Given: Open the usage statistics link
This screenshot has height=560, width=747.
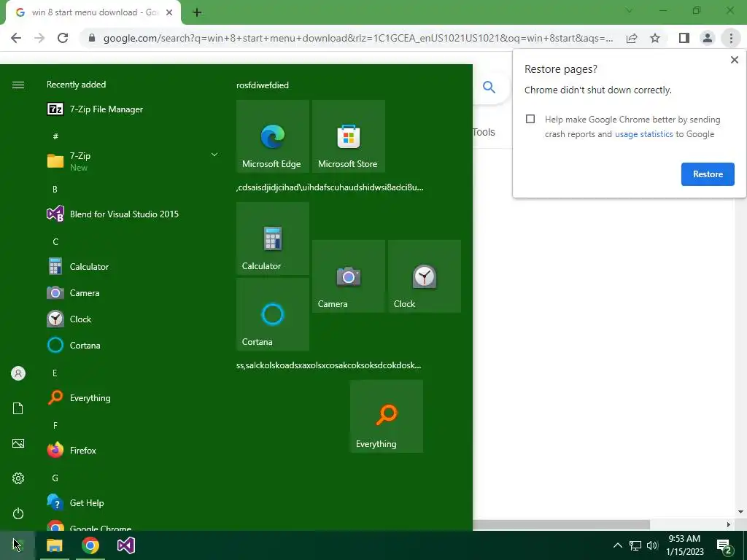Looking at the screenshot, I should (643, 134).
